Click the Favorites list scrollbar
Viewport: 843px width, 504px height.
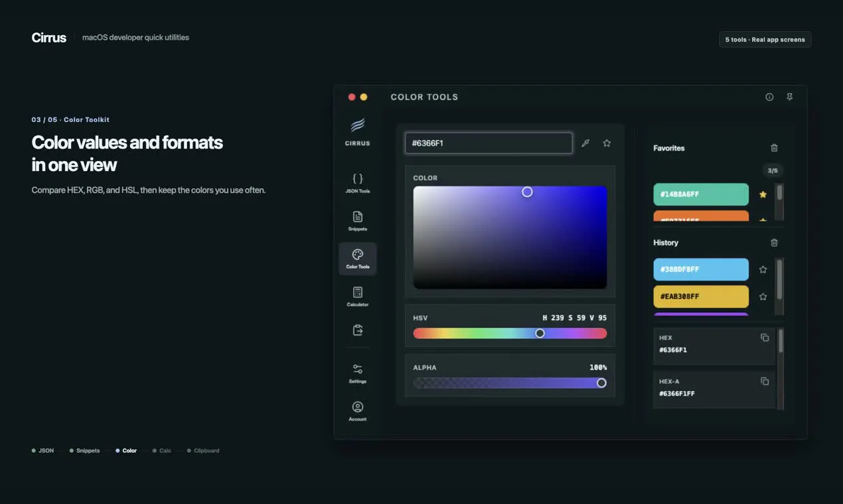pos(779,192)
